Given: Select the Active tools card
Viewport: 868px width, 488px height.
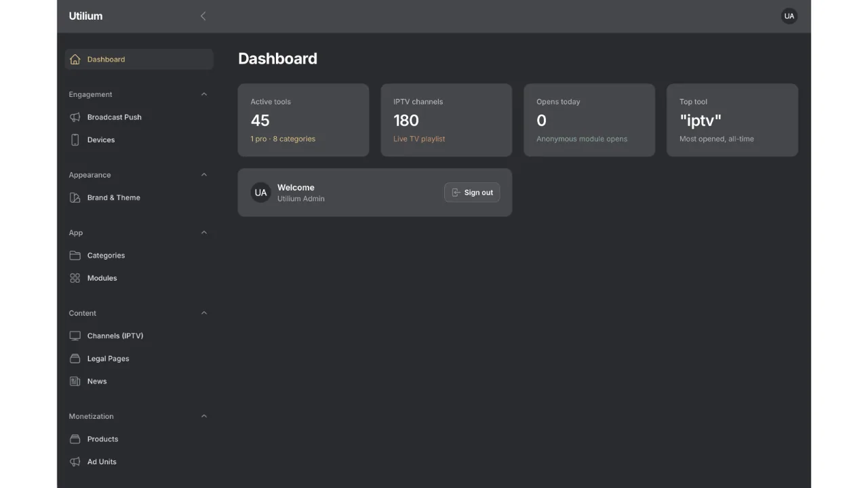Looking at the screenshot, I should tap(303, 120).
